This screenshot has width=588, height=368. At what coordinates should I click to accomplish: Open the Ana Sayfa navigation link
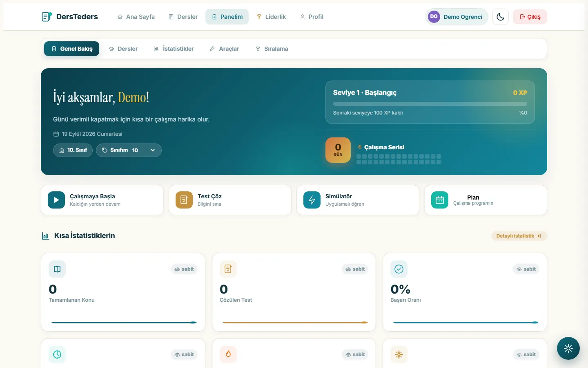click(x=136, y=17)
